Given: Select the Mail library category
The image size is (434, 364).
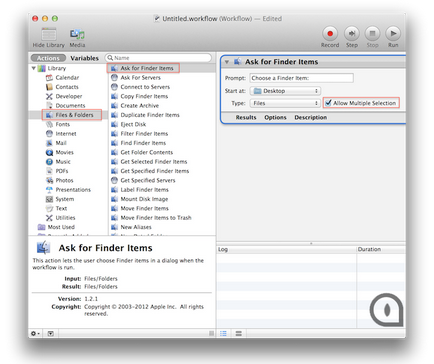Looking at the screenshot, I should 61,143.
